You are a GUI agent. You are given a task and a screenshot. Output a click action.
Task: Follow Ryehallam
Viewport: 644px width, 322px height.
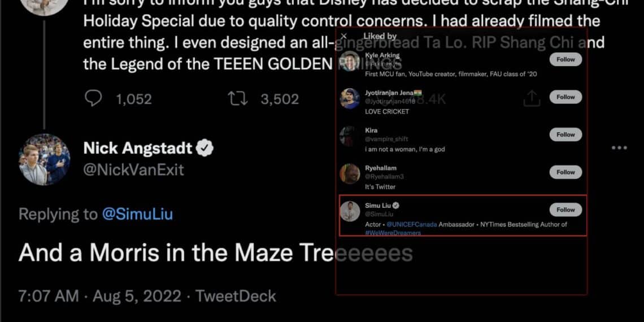[565, 172]
